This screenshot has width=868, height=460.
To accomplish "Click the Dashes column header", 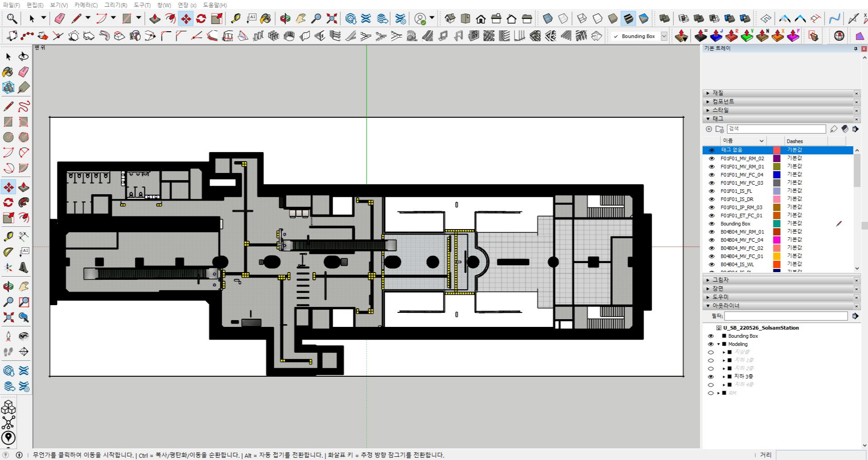I will (806, 141).
